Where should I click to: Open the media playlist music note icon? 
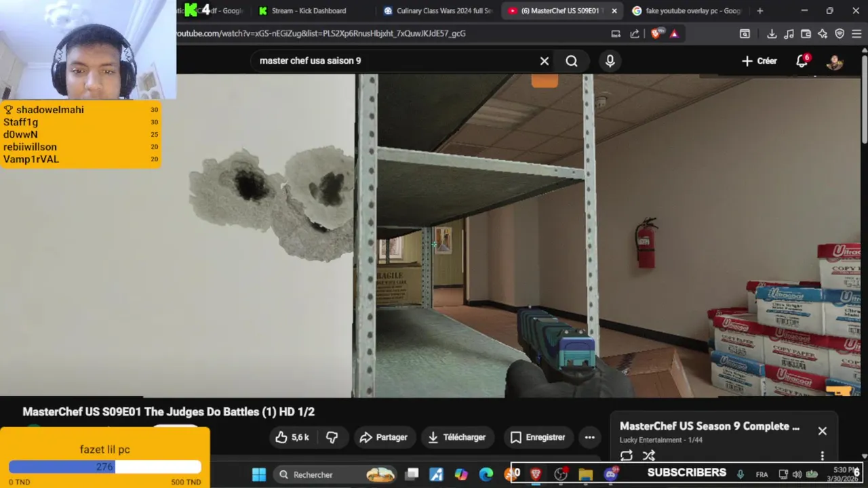(x=789, y=34)
